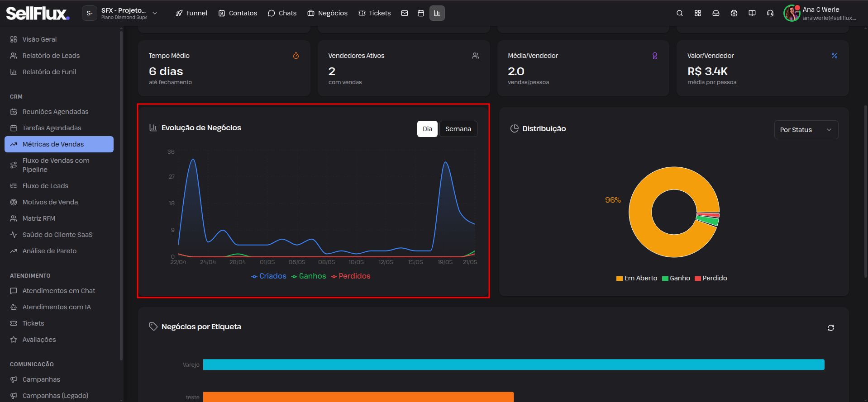Open the Negócios menu item
868x402 pixels.
pos(327,13)
